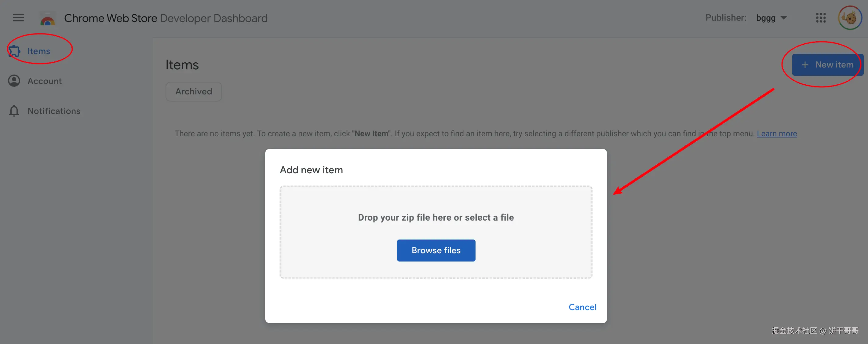Select the bggg publisher name

pos(766,18)
